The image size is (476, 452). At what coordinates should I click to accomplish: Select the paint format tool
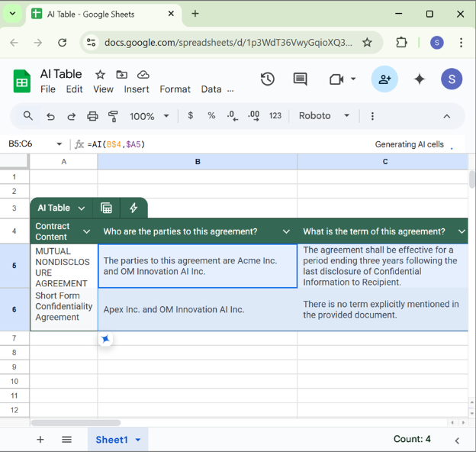[113, 116]
